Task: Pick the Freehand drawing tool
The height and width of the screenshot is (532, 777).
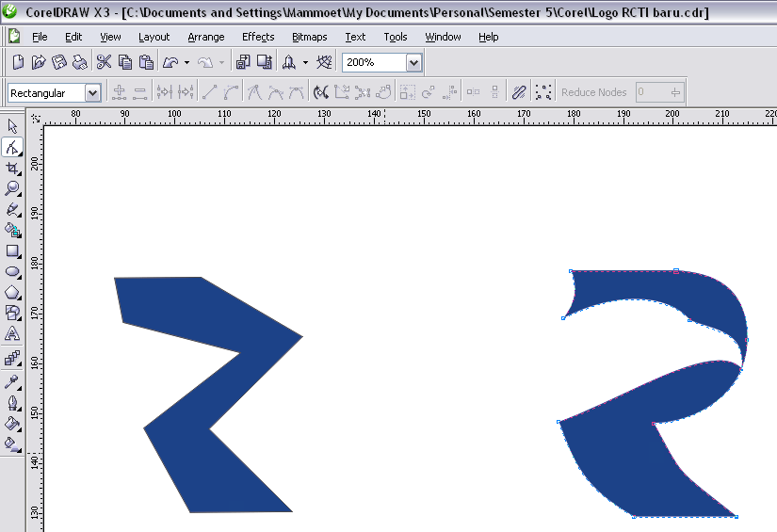Action: (x=12, y=209)
